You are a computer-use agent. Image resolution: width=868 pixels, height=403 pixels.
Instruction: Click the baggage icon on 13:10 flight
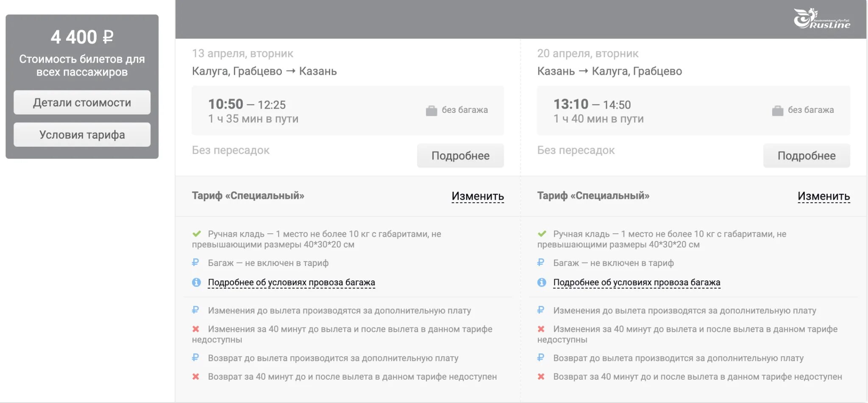click(x=778, y=111)
